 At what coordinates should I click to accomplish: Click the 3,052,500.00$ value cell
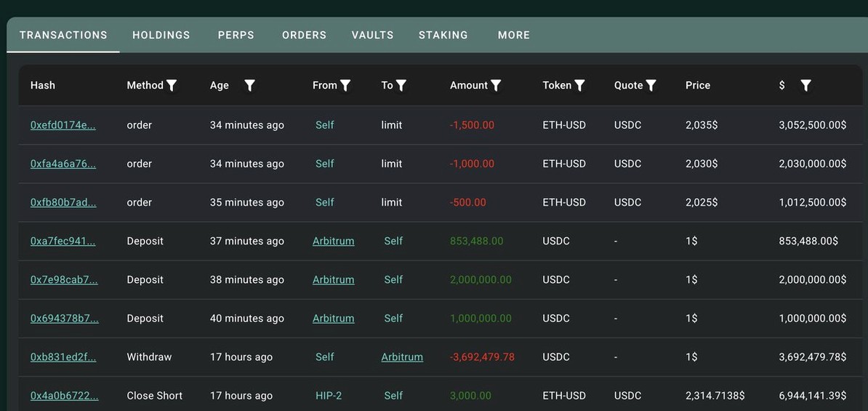[812, 125]
